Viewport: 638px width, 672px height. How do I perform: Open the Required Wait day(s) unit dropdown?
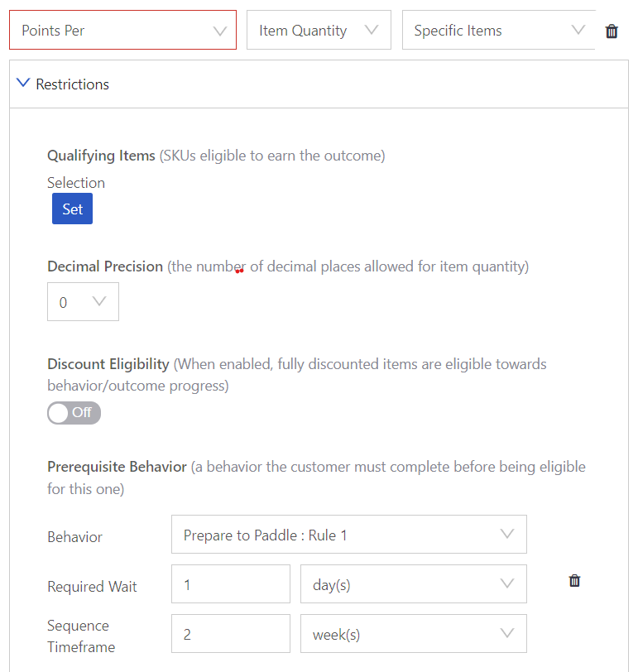[414, 584]
